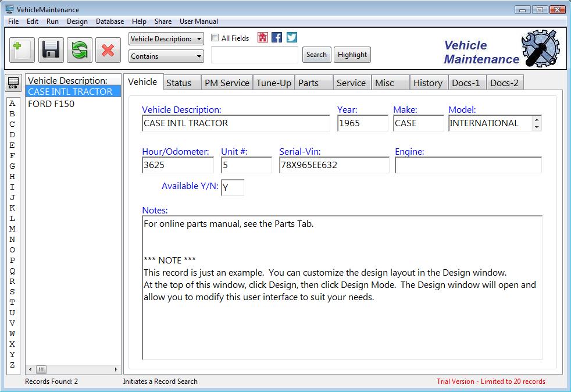Click the Vehicle Description list column header
571x392 pixels.
[x=73, y=80]
